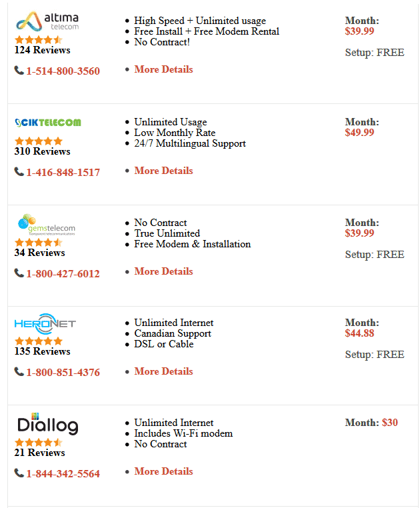The height and width of the screenshot is (508, 420).
Task: Call CIK Telecom number 1-416-848-1517
Action: pos(63,173)
